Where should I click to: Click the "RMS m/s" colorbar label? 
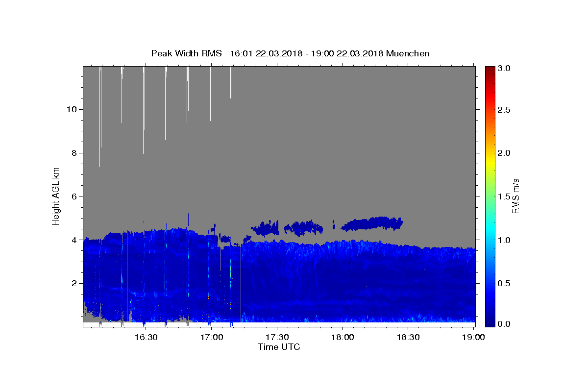[x=515, y=196]
